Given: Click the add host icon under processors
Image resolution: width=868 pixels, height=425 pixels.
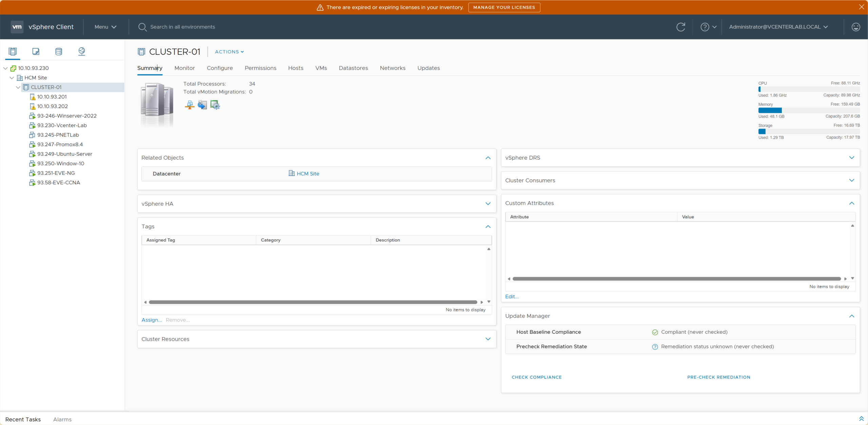Looking at the screenshot, I should [190, 105].
